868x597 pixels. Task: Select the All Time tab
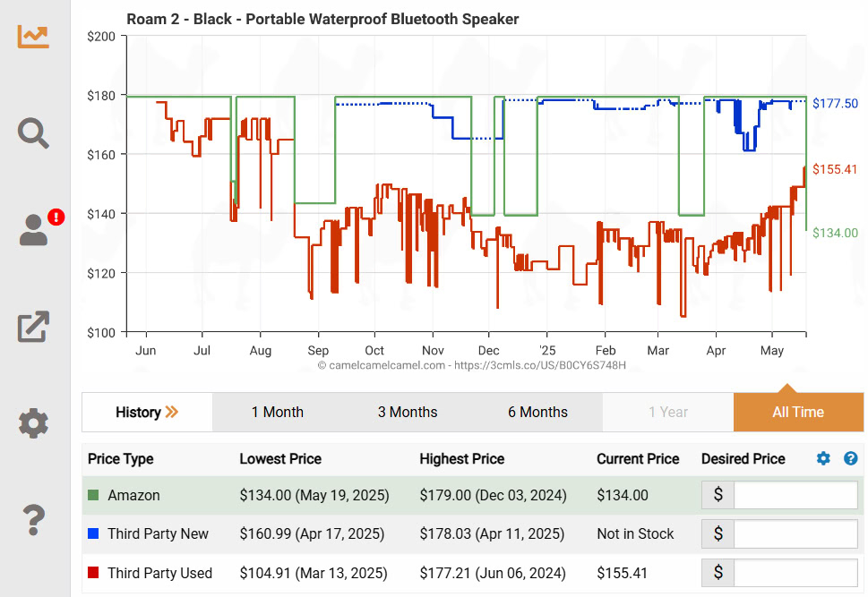[798, 413]
